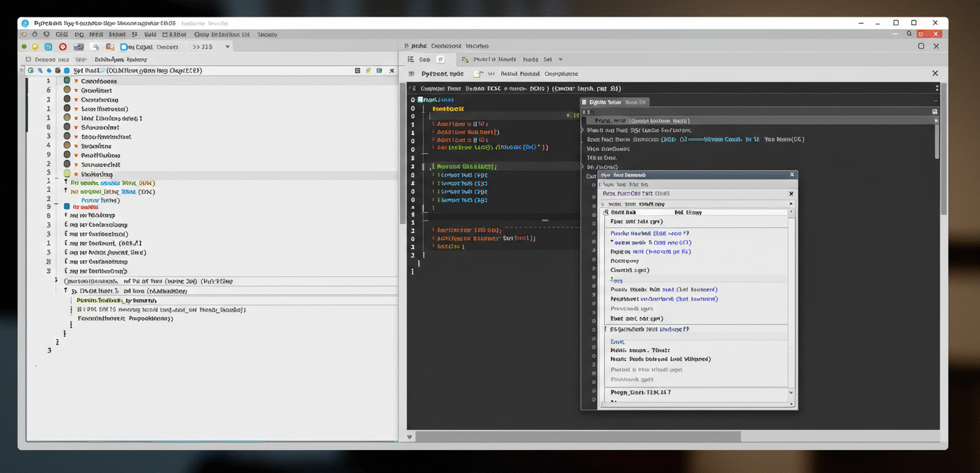Expand the orange triangle on the first tree row
Screen dimensions: 980x473
click(76, 81)
